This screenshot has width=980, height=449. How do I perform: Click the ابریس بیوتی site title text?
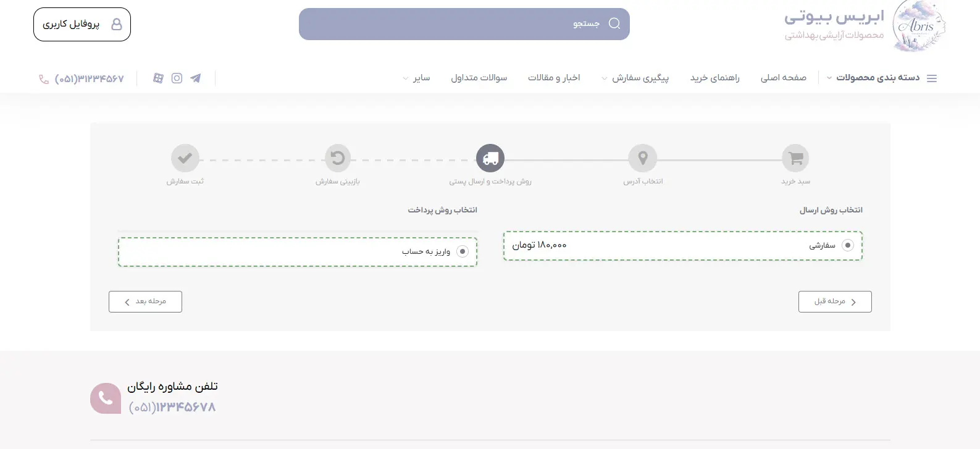tap(834, 16)
